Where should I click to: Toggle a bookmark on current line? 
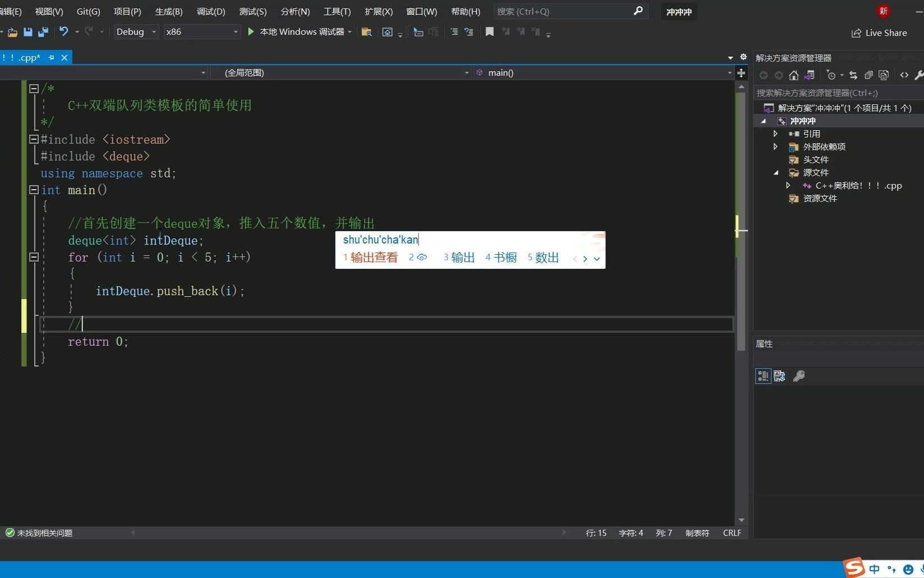[x=489, y=32]
